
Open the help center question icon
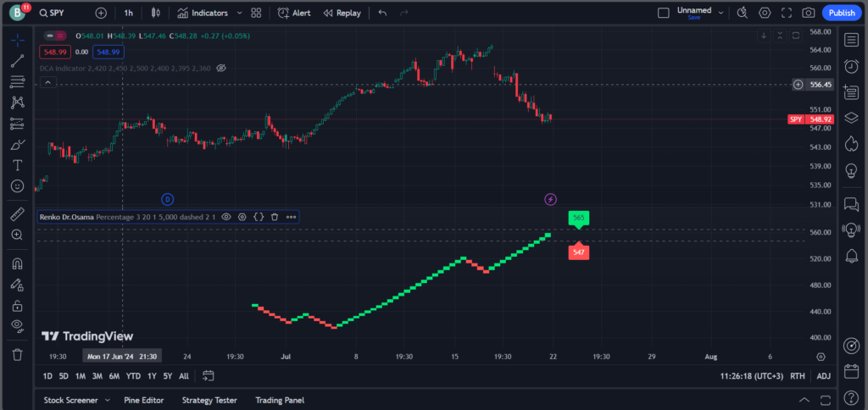(851, 397)
